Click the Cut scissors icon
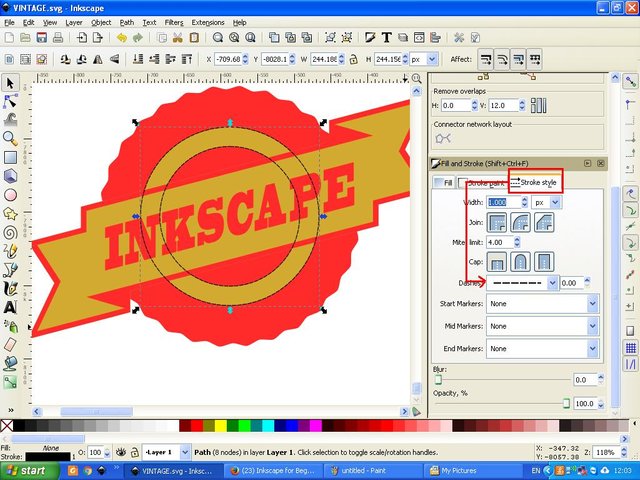The height and width of the screenshot is (480, 640). click(178, 38)
